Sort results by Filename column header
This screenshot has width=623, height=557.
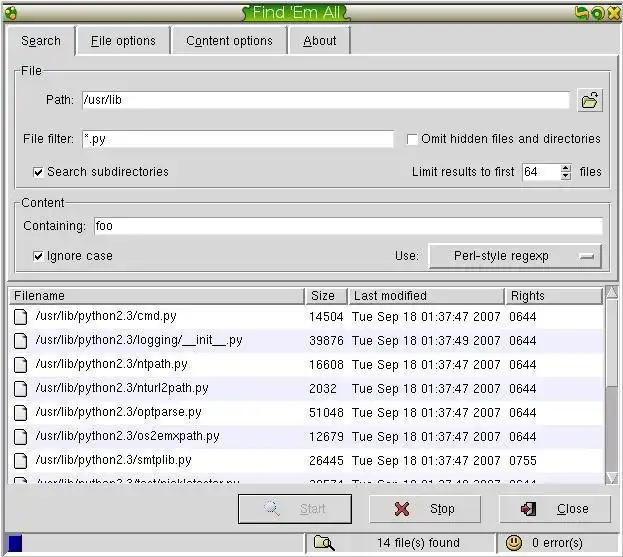(157, 296)
